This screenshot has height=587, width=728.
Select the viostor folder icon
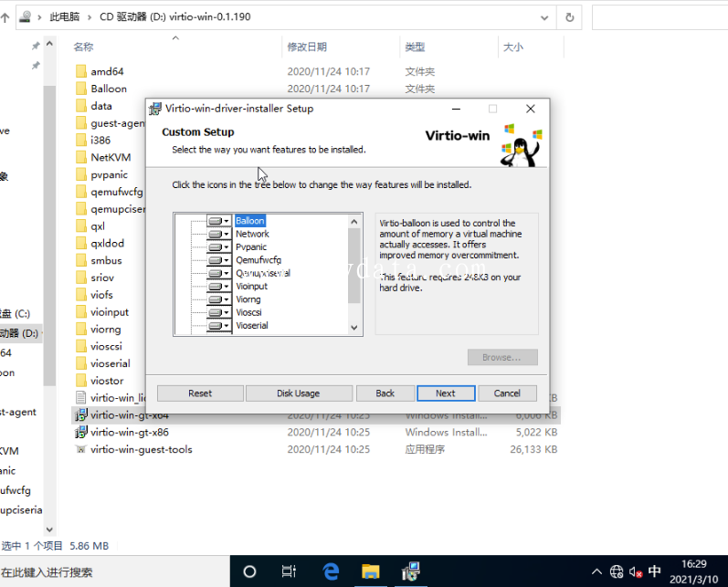(x=81, y=381)
